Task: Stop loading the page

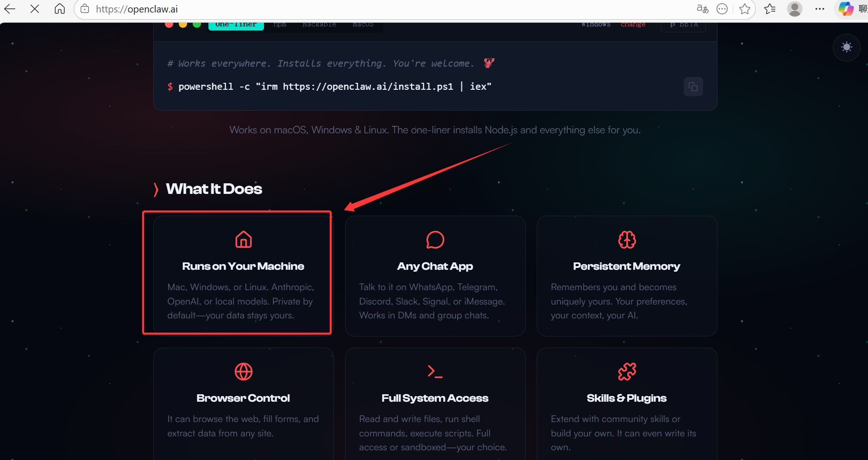Action: (35, 9)
